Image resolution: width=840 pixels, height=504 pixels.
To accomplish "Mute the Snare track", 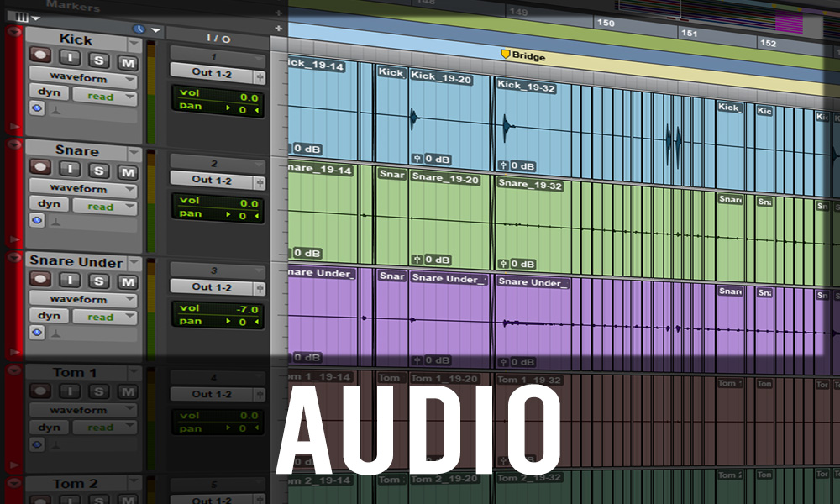I will (127, 171).
